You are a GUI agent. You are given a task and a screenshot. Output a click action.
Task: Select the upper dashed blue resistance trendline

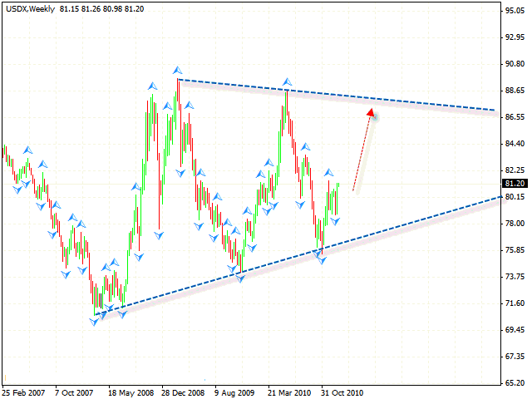(x=337, y=95)
